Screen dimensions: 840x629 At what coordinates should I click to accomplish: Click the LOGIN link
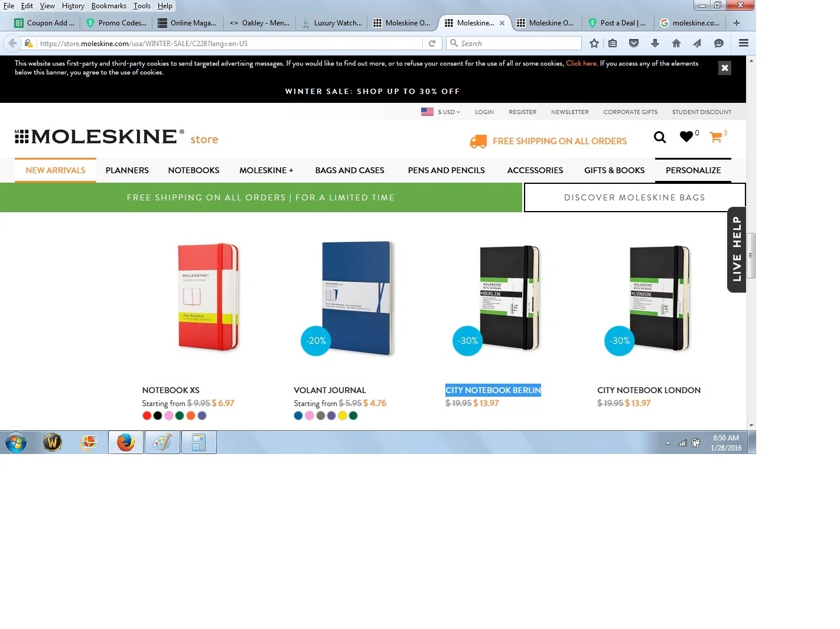(484, 112)
